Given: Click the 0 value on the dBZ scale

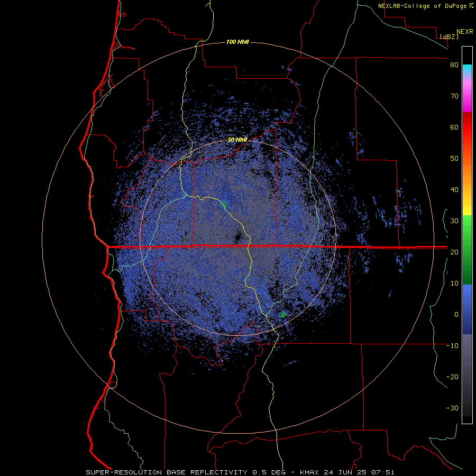Looking at the screenshot, I should pyautogui.click(x=456, y=315).
